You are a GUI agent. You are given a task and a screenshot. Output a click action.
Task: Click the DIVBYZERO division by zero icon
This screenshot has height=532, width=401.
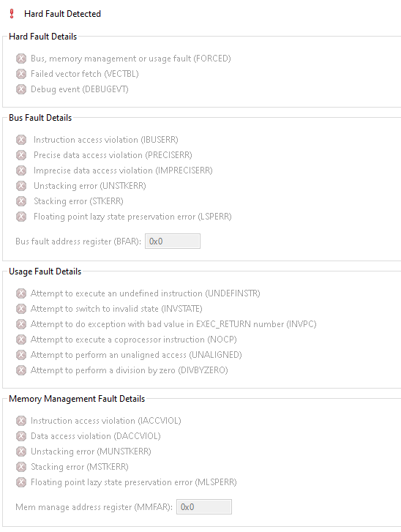click(21, 370)
